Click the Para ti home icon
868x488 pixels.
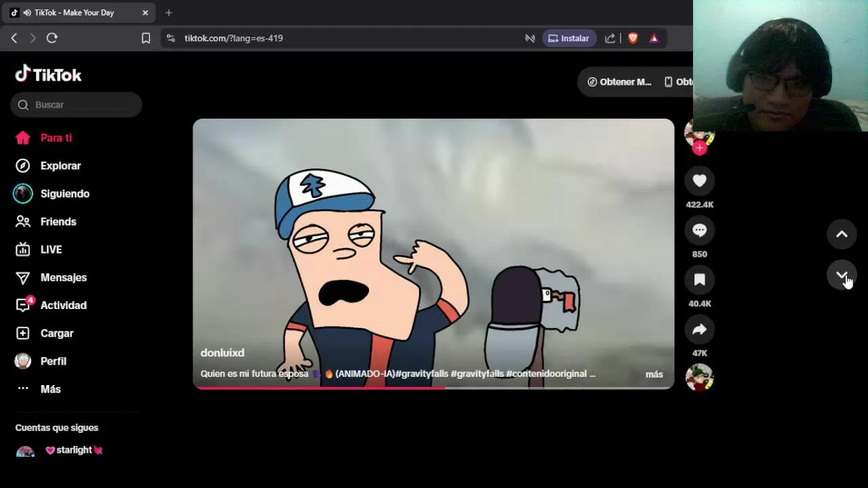23,138
